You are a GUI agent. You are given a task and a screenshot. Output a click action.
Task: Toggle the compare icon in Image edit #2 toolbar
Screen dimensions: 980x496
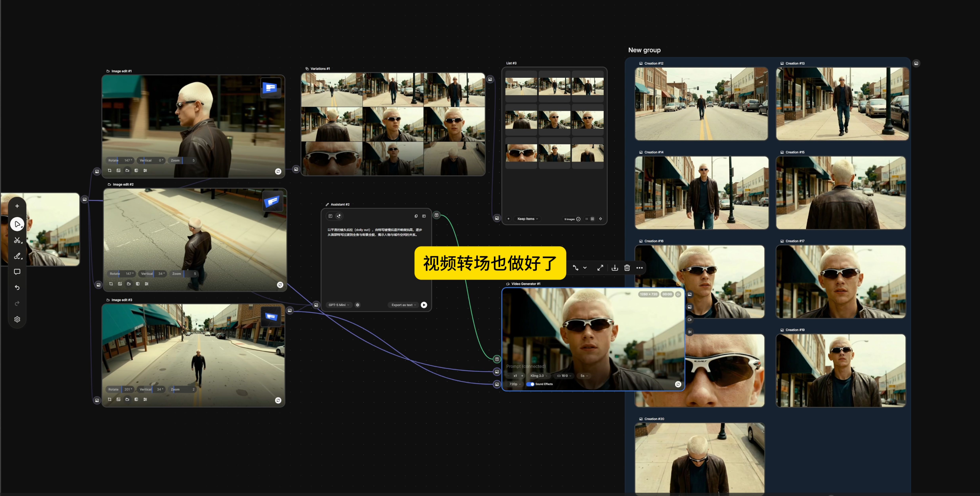(x=138, y=284)
